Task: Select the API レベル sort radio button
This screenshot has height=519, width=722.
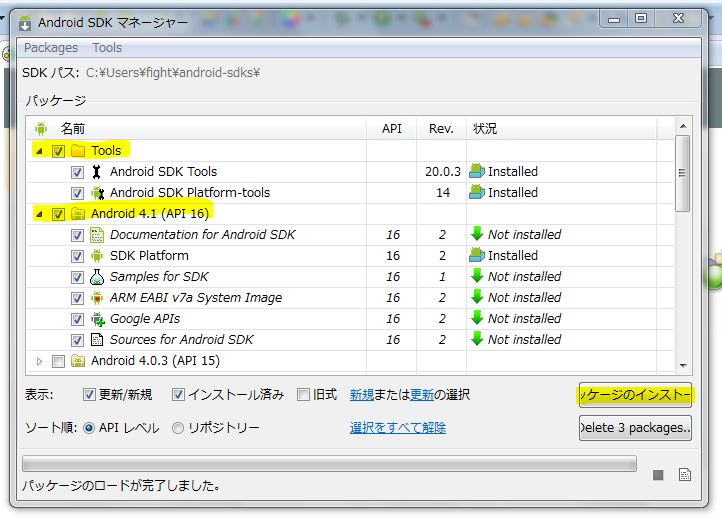Action: pos(89,428)
